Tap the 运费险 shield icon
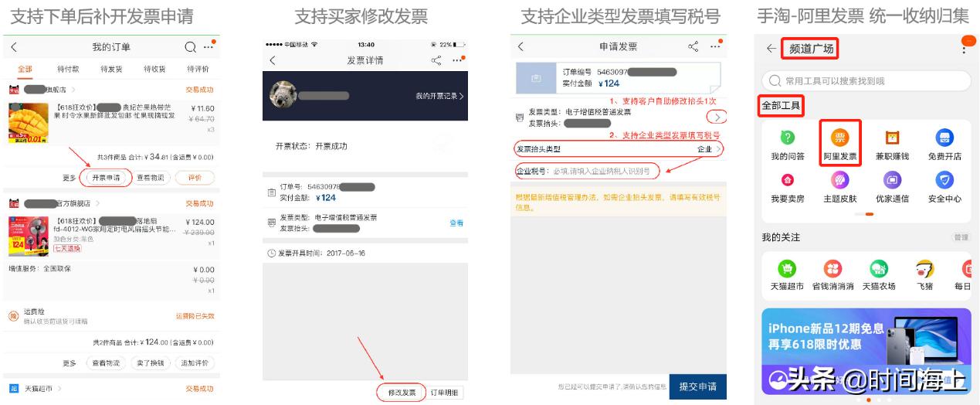This screenshot has height=405, width=980. [x=13, y=316]
